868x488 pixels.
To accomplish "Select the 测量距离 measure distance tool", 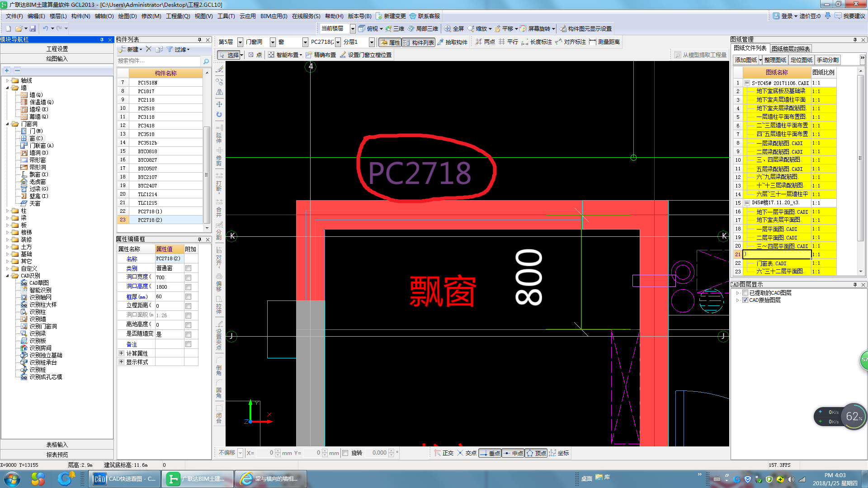I will 605,42.
